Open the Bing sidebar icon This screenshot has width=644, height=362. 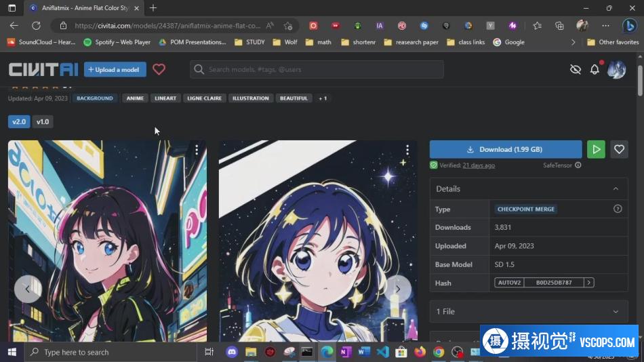click(629, 26)
